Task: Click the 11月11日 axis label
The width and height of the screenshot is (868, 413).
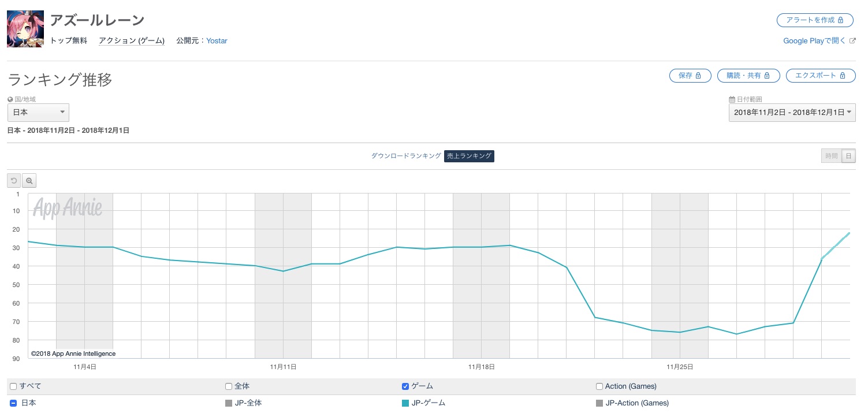Action: [283, 367]
